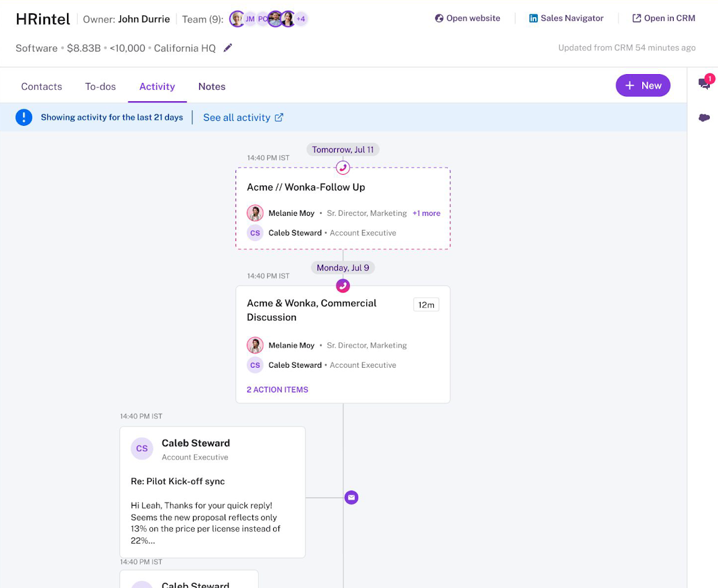
Task: Click the pencil edit icon beside California HQ
Action: (x=228, y=47)
